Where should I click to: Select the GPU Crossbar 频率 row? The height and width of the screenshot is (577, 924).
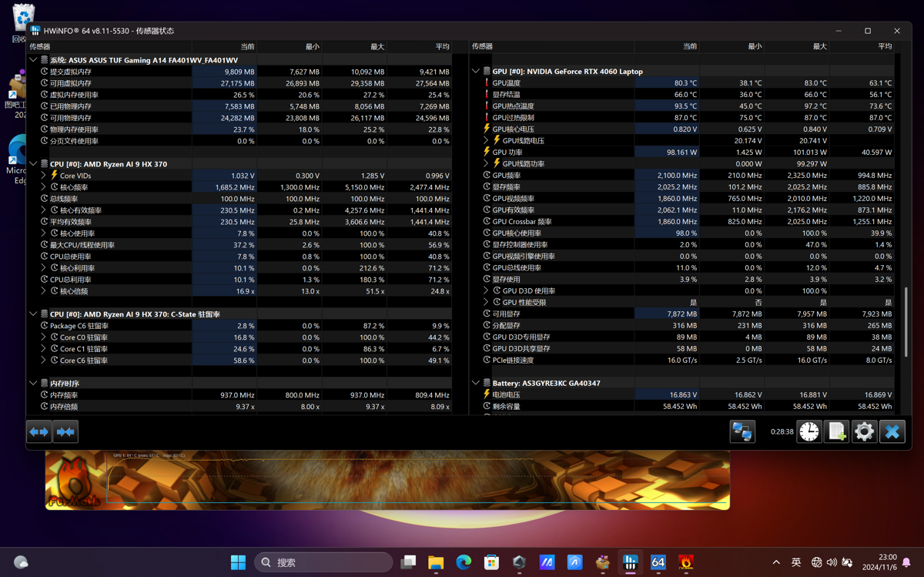[682, 222]
